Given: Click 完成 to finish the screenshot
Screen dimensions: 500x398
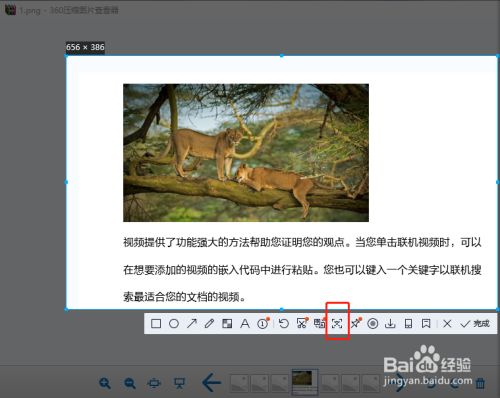Looking at the screenshot, I should click(475, 324).
